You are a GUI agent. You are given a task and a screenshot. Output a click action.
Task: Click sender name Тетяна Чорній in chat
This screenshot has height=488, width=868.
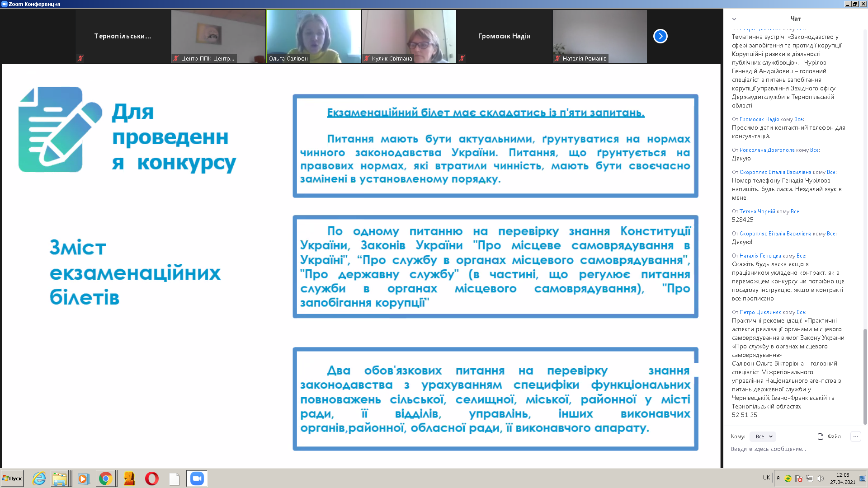757,211
